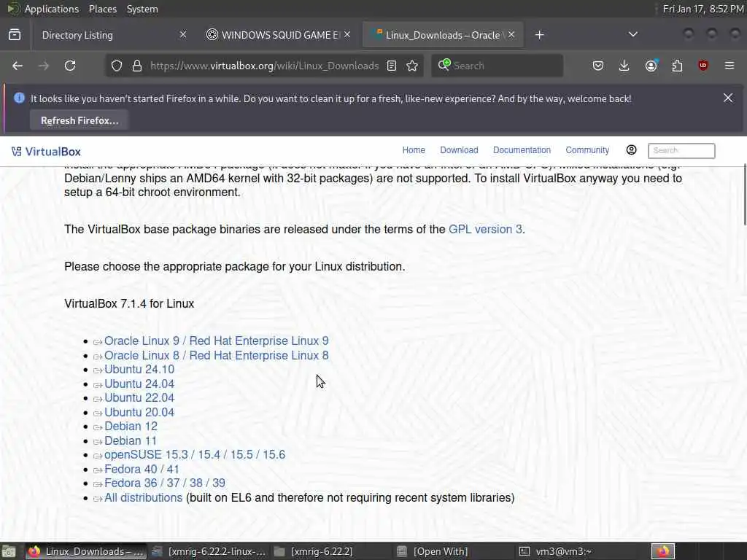Expand the list all tabs chevron

(x=632, y=34)
